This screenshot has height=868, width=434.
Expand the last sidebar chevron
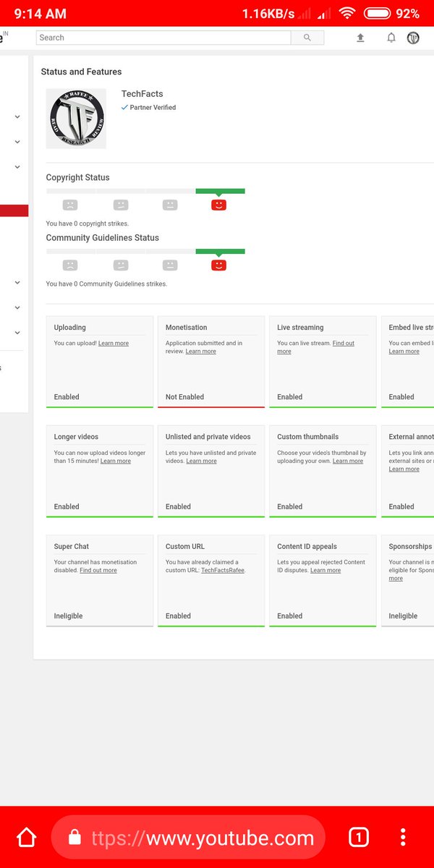(x=17, y=333)
